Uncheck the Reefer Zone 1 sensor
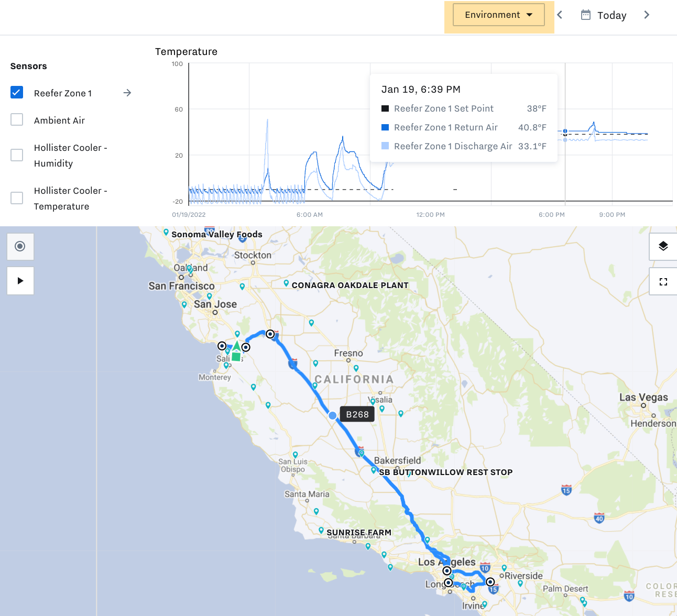Screen dimensions: 677x616 (17, 93)
